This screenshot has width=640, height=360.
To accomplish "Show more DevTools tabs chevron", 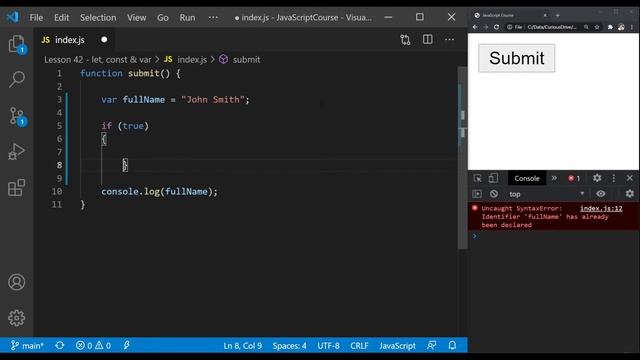I will pos(554,178).
